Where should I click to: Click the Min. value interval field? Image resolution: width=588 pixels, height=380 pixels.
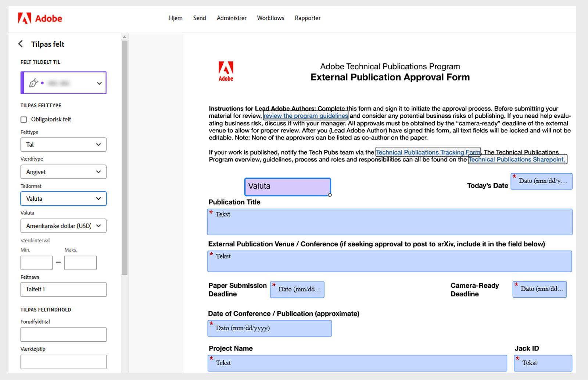click(36, 263)
